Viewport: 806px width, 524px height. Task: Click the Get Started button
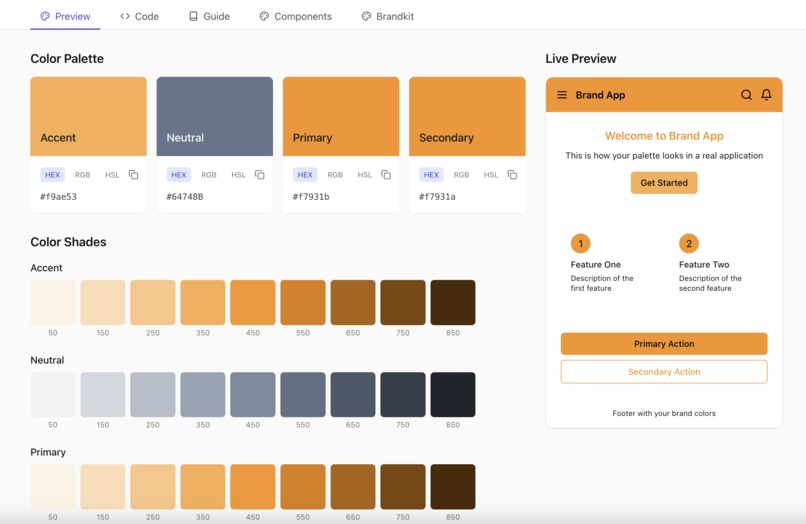point(664,183)
